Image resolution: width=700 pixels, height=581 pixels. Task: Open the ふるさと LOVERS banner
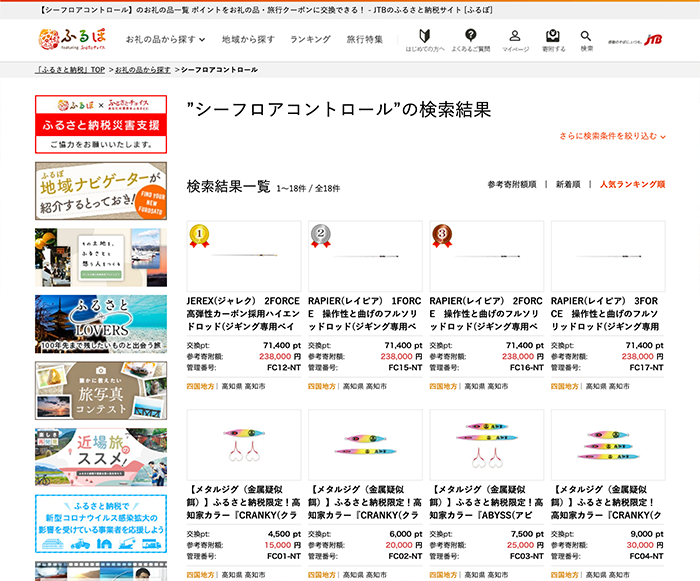pyautogui.click(x=101, y=324)
